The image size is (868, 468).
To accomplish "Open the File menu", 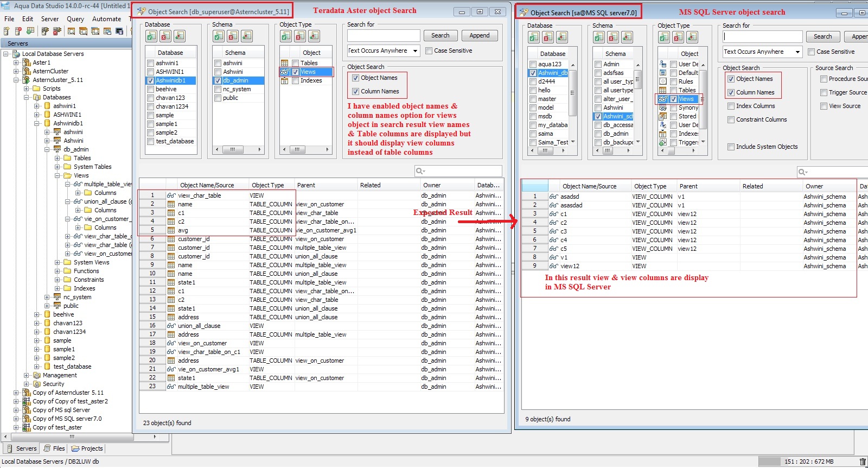I will (x=9, y=18).
